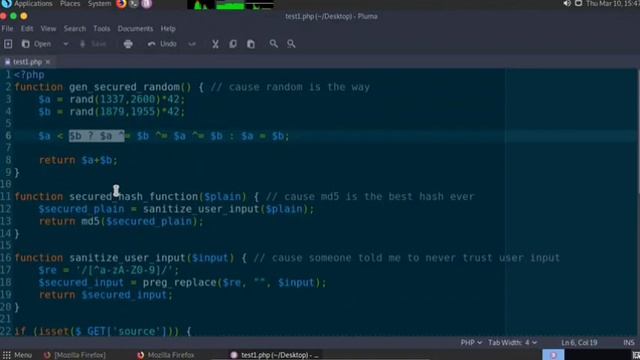The width and height of the screenshot is (640, 360).
Task: Click the date and time clock
Action: pos(612,4)
